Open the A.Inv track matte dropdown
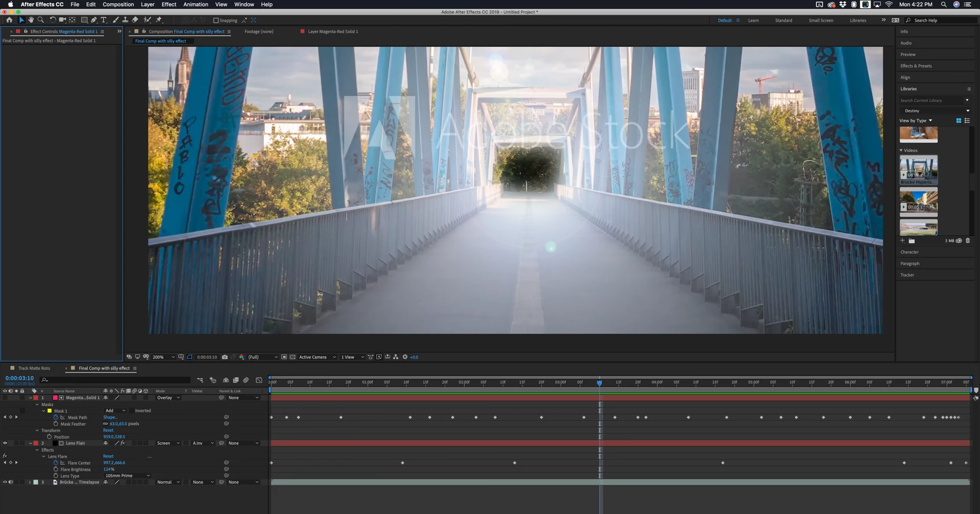This screenshot has height=514, width=980. click(x=203, y=443)
